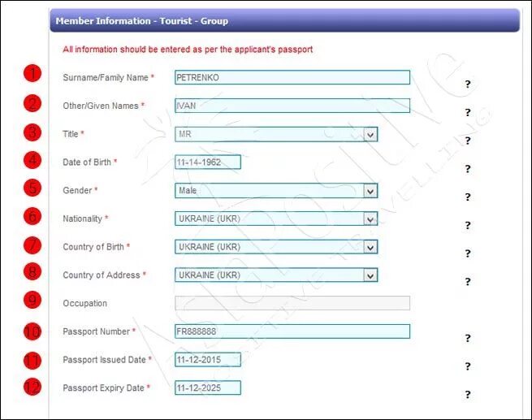The height and width of the screenshot is (420, 532).
Task: Show help for Passport Expiry Date
Action: pyautogui.click(x=468, y=395)
